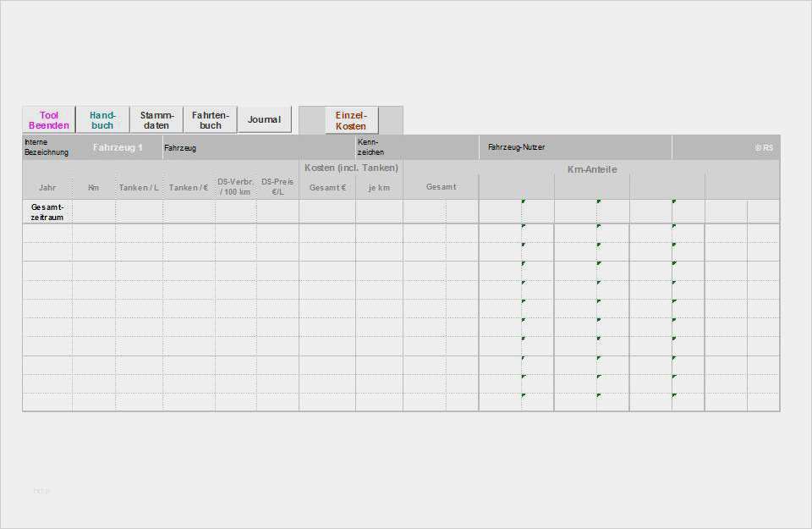Select the Gesamt € column header
Screen dimensions: 812x529
[x=327, y=188]
